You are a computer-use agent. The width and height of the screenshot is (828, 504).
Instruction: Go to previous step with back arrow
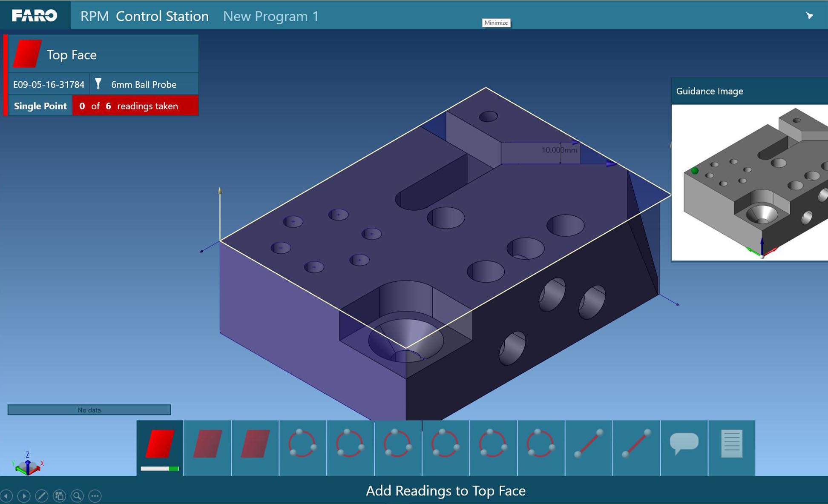[x=6, y=496]
